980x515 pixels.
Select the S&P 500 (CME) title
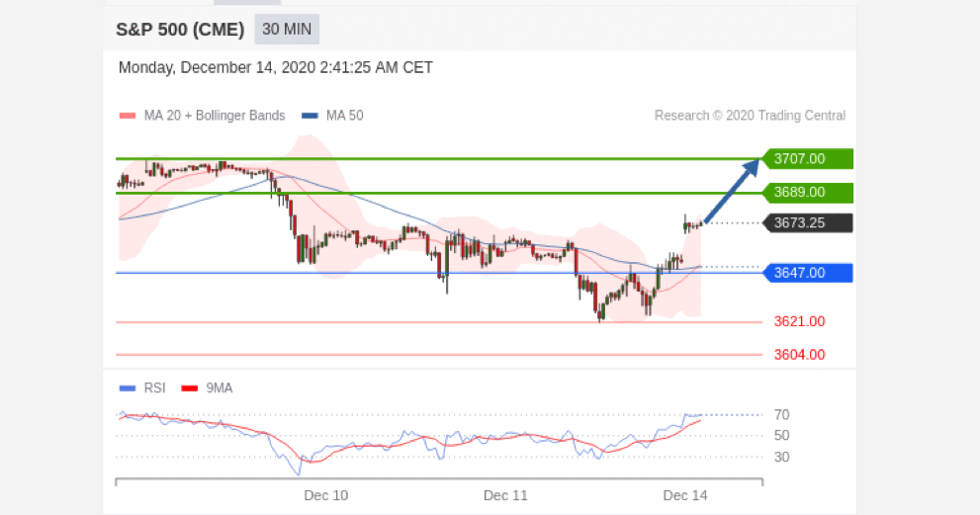tap(180, 30)
